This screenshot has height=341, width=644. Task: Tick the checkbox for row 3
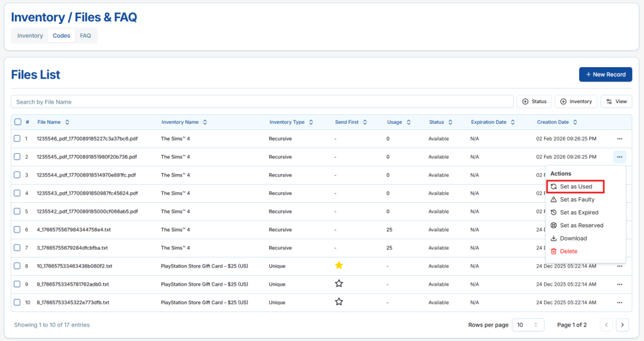click(x=18, y=175)
